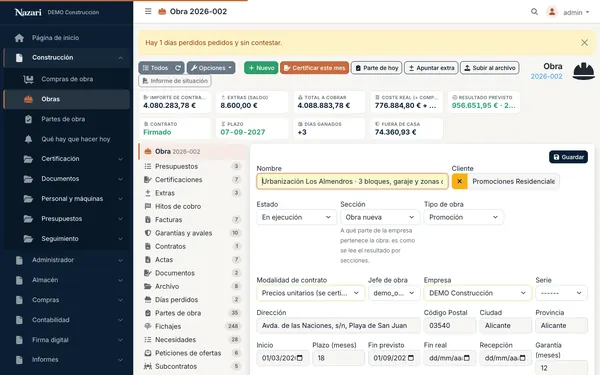Open the hamburger menu icon
The height and width of the screenshot is (375, 600).
click(x=148, y=11)
